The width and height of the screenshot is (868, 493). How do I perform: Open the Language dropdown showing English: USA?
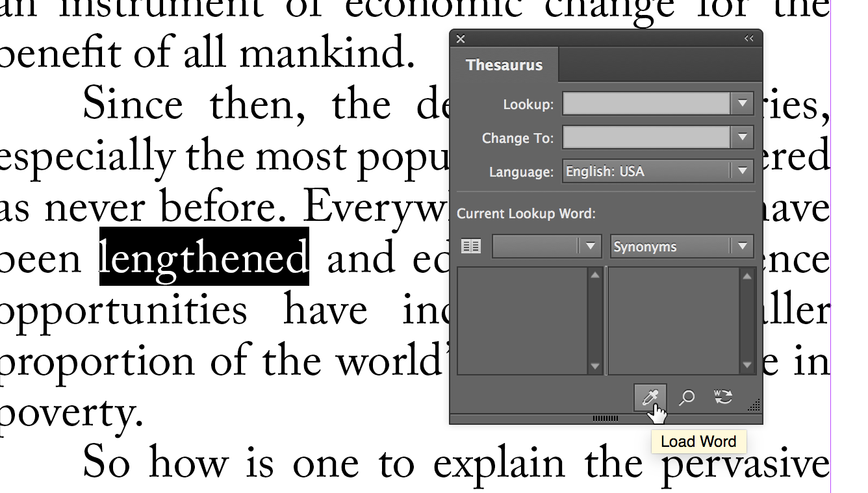742,171
